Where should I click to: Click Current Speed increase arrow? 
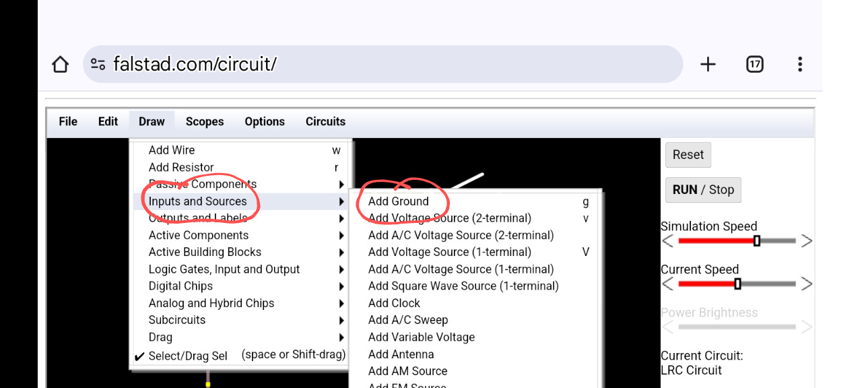point(806,284)
